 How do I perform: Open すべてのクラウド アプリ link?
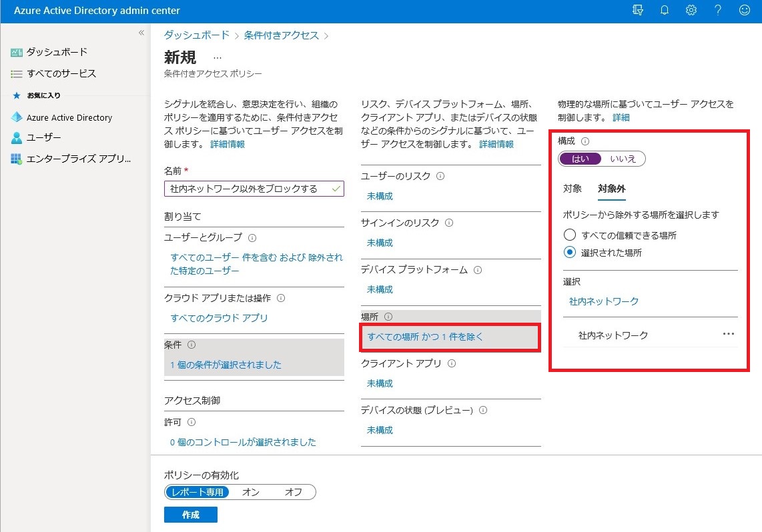(x=219, y=318)
